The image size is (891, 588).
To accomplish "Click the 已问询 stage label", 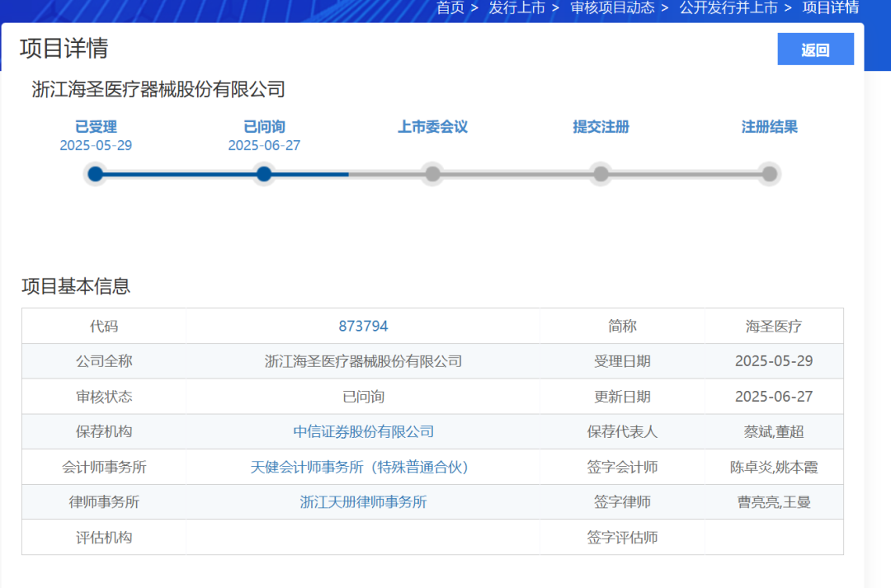I will [264, 127].
